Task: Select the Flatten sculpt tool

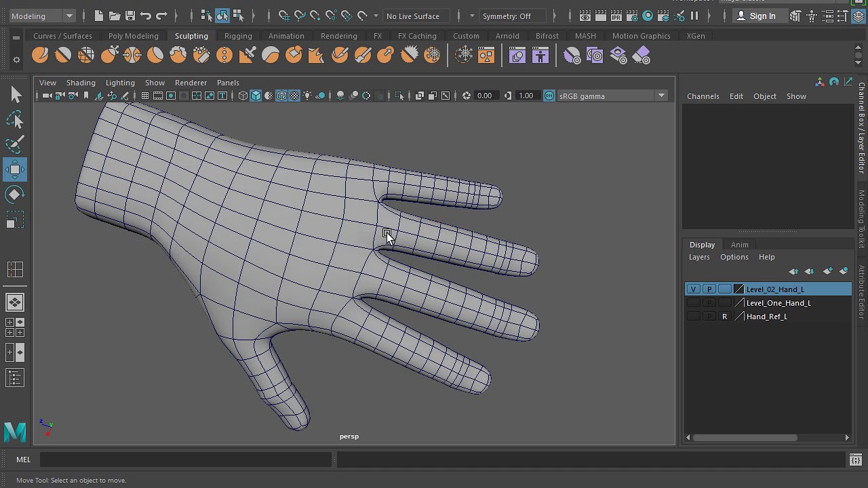Action: [x=155, y=56]
